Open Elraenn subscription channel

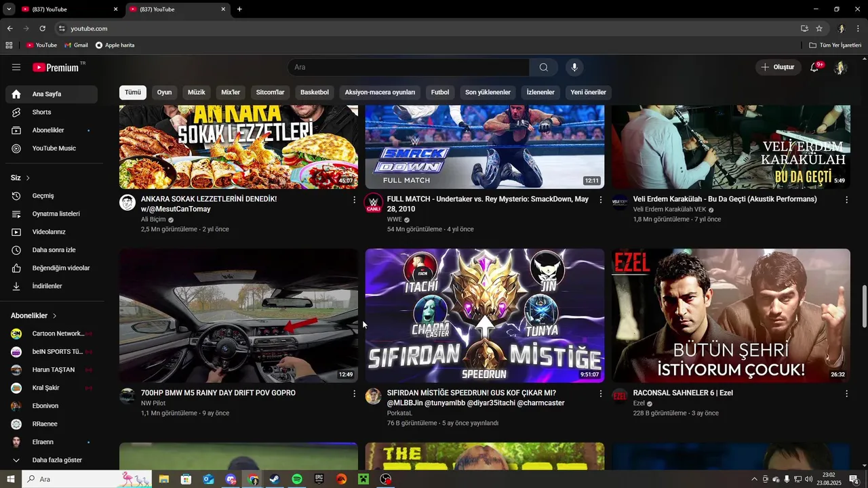pos(52,442)
